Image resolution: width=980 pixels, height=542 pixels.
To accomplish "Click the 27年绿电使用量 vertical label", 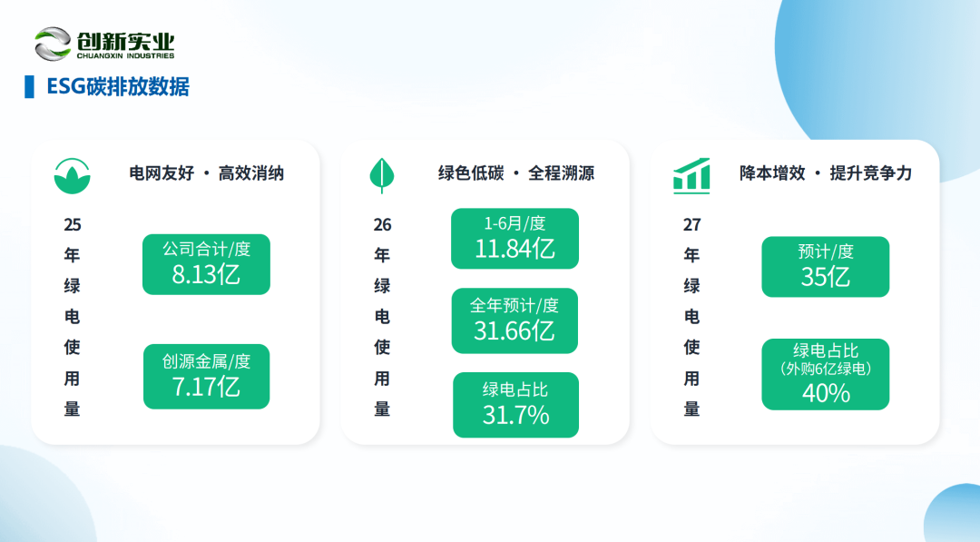I will pyautogui.click(x=691, y=316).
